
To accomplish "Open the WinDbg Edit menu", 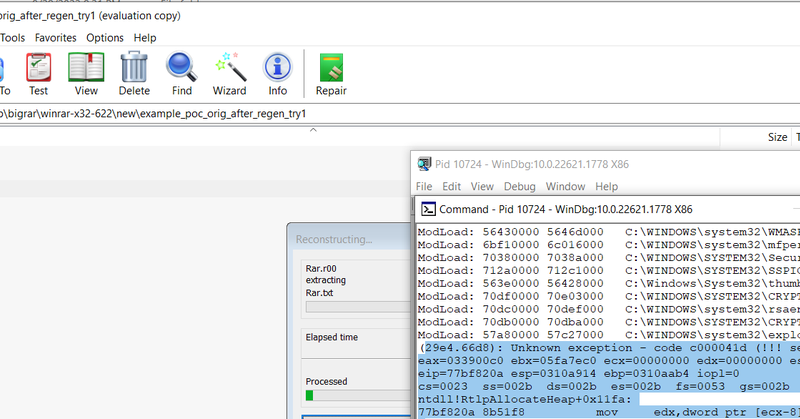I will click(x=452, y=186).
